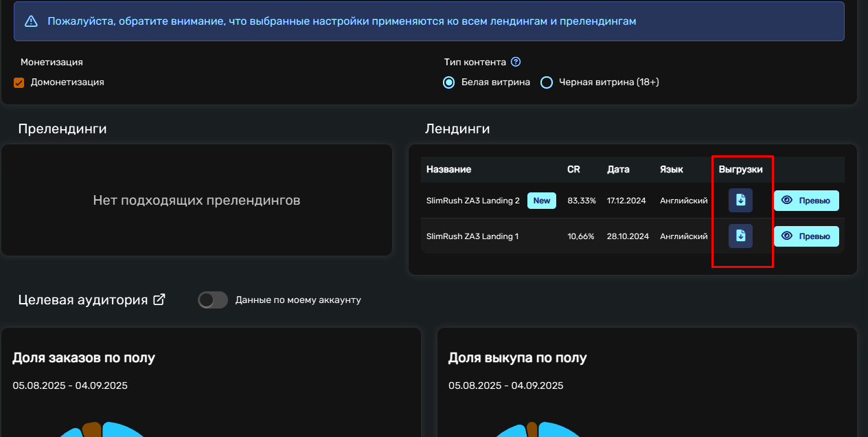868x437 pixels.
Task: Select SlimRush ZA3 Landing 2 name
Action: (472, 201)
